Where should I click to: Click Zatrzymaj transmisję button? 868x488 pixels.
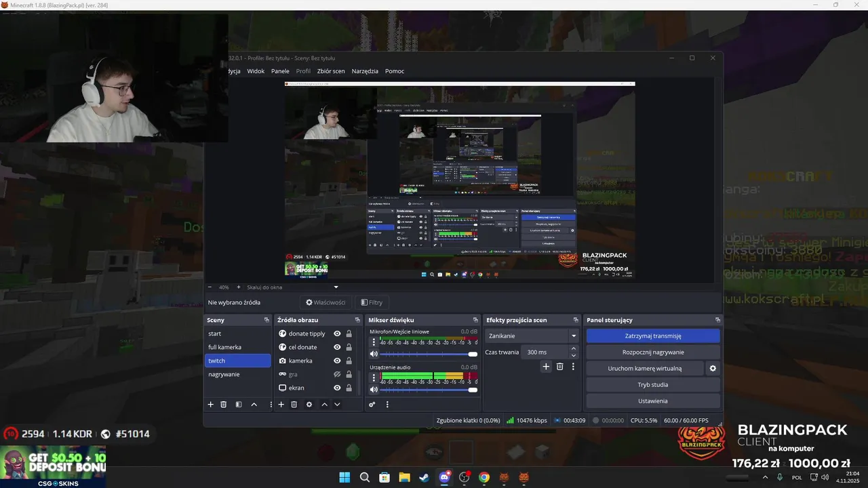pos(653,335)
